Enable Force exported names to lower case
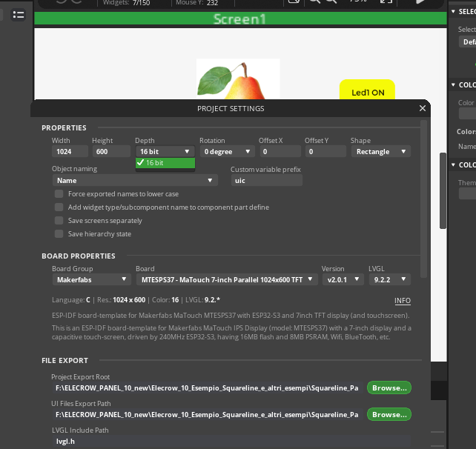The width and height of the screenshot is (476, 449). 59,194
